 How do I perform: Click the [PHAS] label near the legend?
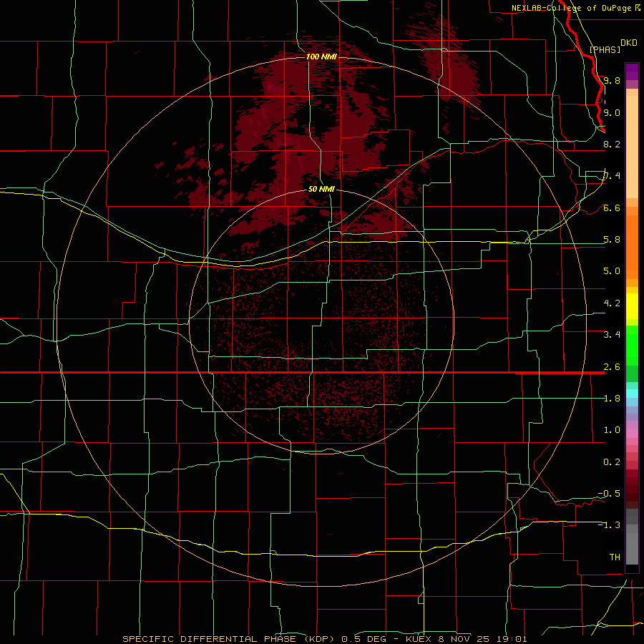click(x=605, y=49)
